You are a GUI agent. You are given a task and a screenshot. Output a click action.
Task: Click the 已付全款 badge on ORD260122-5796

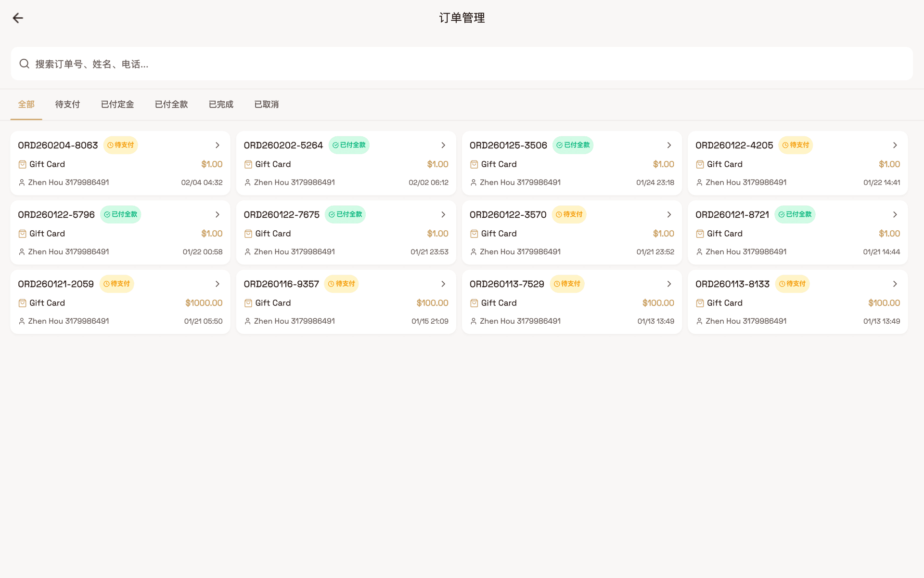coord(120,214)
